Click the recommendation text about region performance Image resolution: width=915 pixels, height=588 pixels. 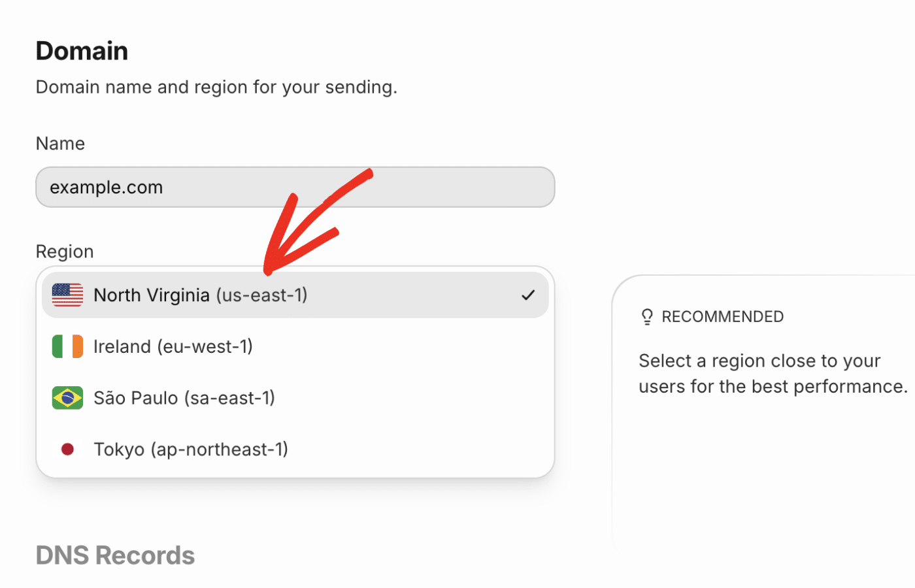pyautogui.click(x=771, y=373)
